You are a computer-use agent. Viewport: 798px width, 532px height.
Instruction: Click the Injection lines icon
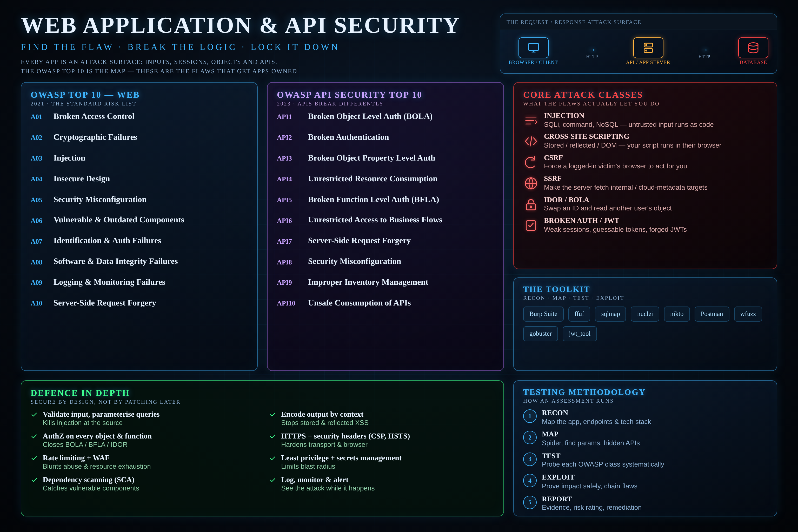point(531,121)
